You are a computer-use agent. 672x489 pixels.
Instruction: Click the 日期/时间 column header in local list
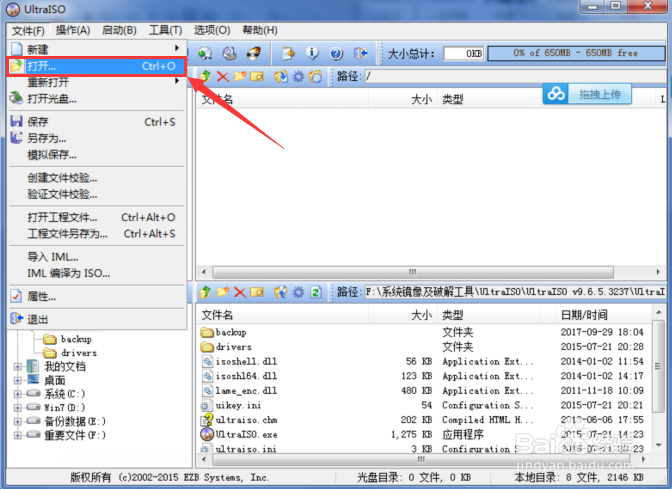pos(602,315)
